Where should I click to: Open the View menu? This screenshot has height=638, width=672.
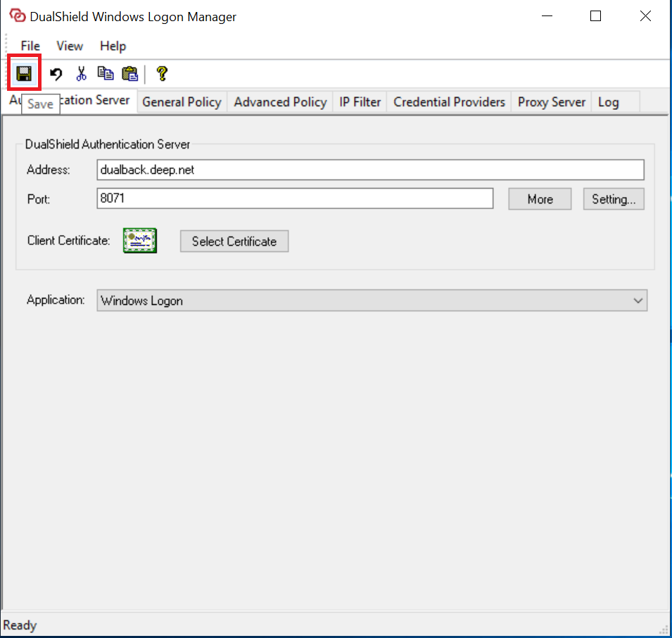pos(70,46)
